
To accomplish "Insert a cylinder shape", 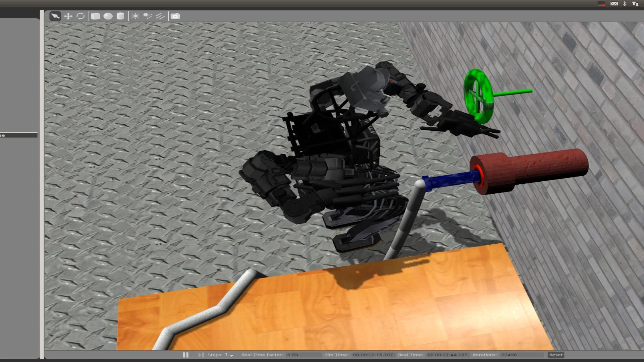I will click(120, 16).
